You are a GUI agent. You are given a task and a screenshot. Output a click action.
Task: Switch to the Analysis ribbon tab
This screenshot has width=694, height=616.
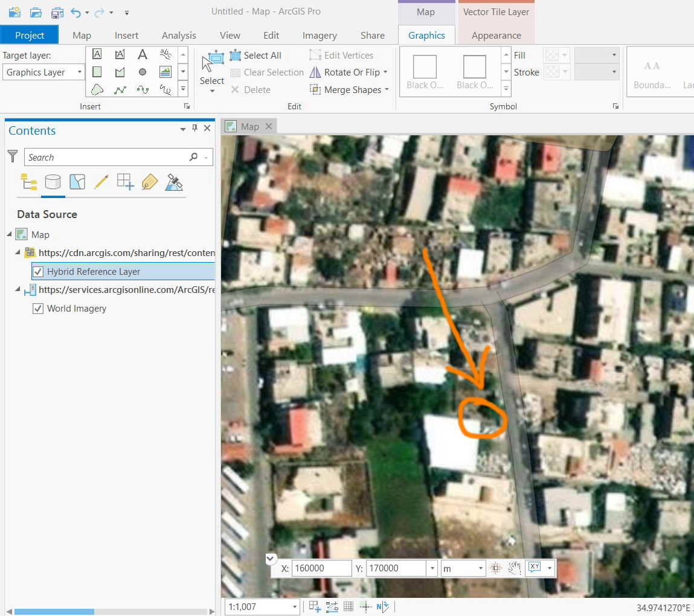tap(179, 35)
